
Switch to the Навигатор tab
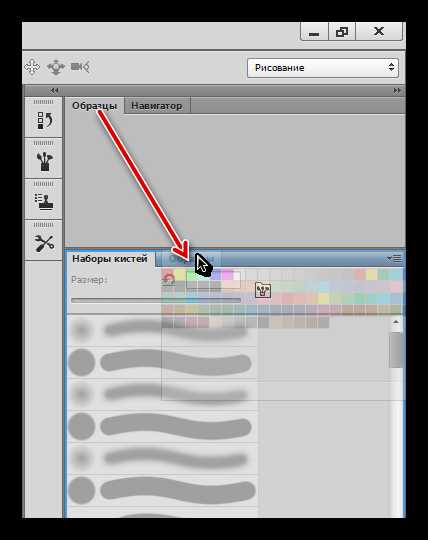(157, 106)
